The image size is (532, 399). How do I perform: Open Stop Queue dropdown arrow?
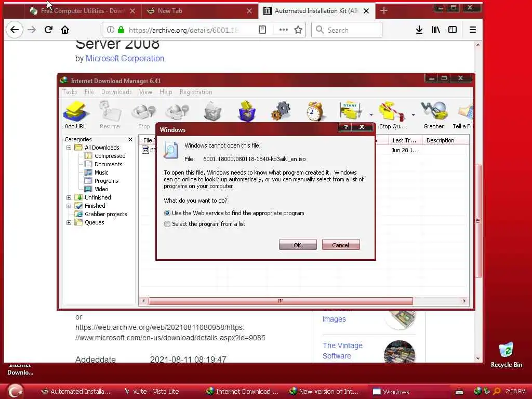point(413,115)
